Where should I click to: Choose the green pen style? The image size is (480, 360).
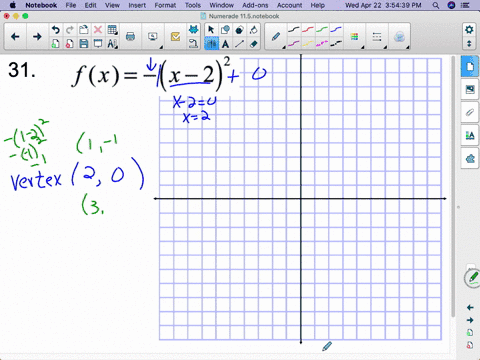[322, 30]
